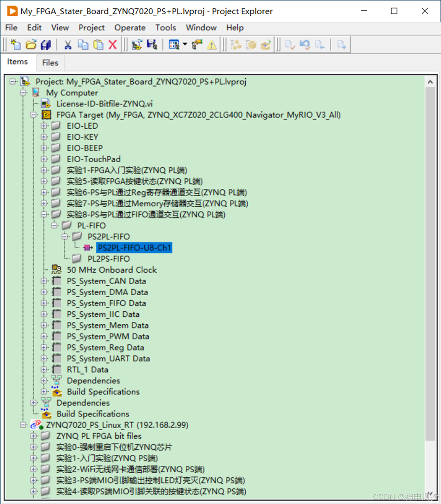
Task: Maximize the Project Explorer window
Action: point(394,11)
